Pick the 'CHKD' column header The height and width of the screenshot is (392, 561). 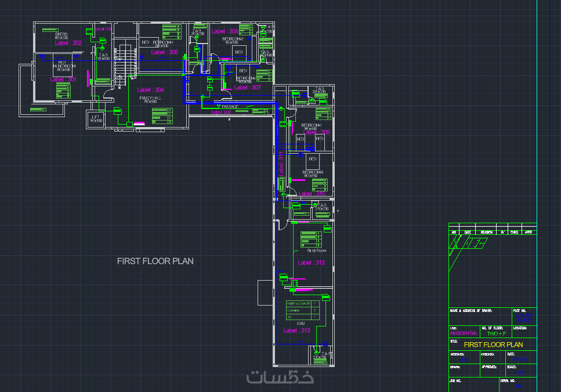514,233
